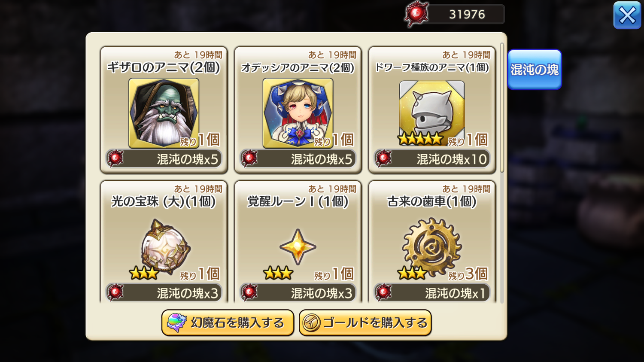
Task: Buy ギザロのアニマ for 混沌の塊x5
Action: tap(164, 159)
